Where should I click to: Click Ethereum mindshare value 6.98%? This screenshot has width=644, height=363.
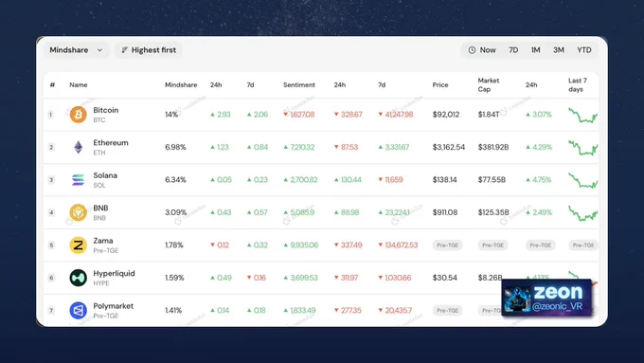(x=175, y=147)
